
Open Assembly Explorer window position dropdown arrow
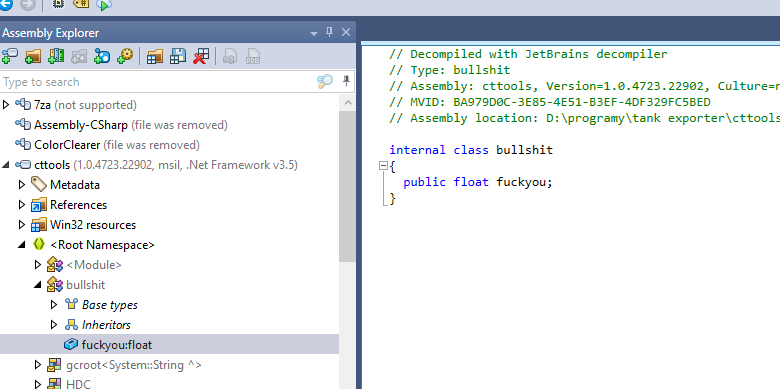click(x=313, y=33)
